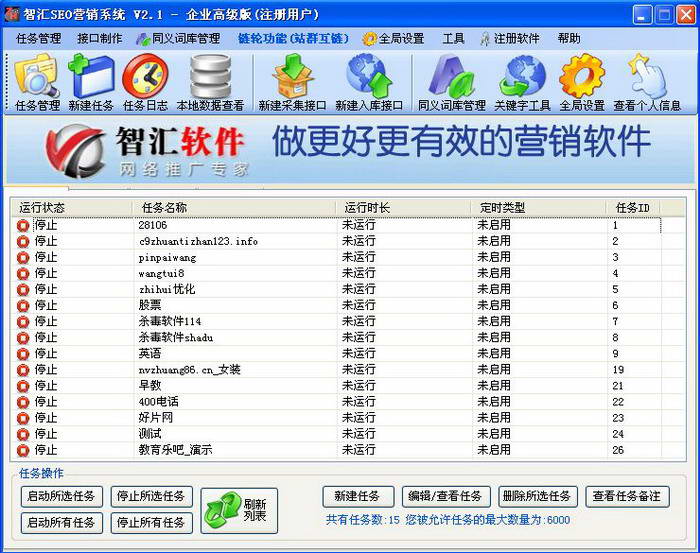Image resolution: width=700 pixels, height=553 pixels.
Task: Click the app icon in title bar
Action: (x=12, y=14)
